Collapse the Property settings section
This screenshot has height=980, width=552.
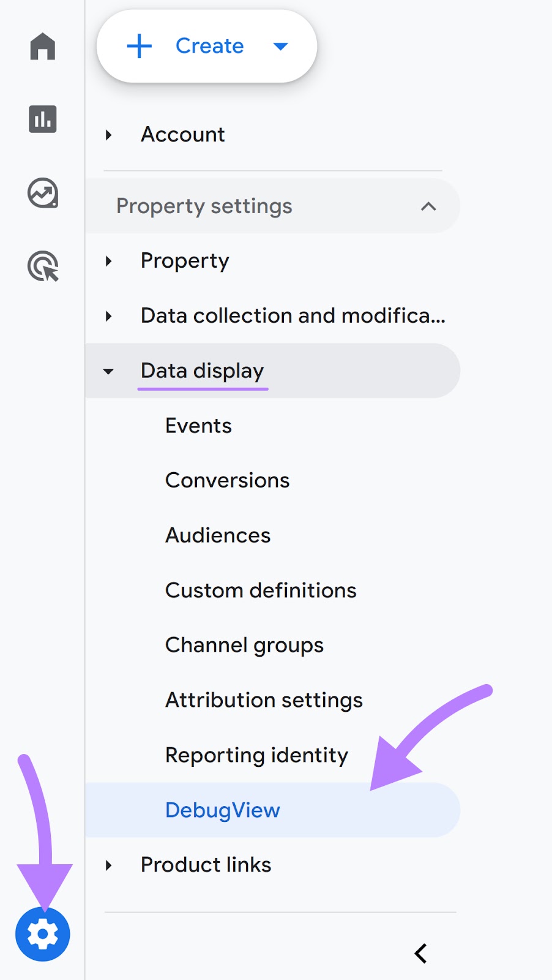click(430, 206)
